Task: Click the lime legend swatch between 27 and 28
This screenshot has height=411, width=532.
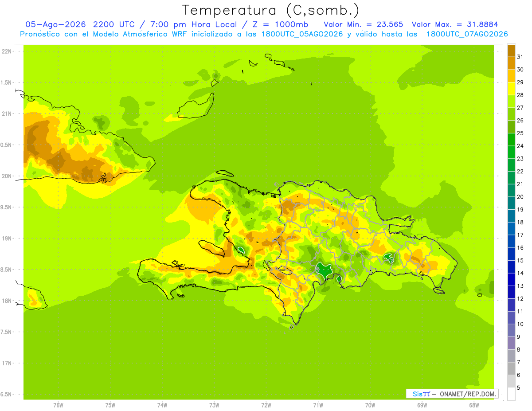Action: [x=511, y=101]
